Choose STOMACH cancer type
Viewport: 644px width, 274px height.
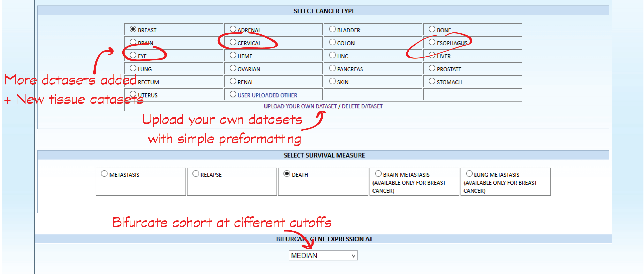(432, 81)
